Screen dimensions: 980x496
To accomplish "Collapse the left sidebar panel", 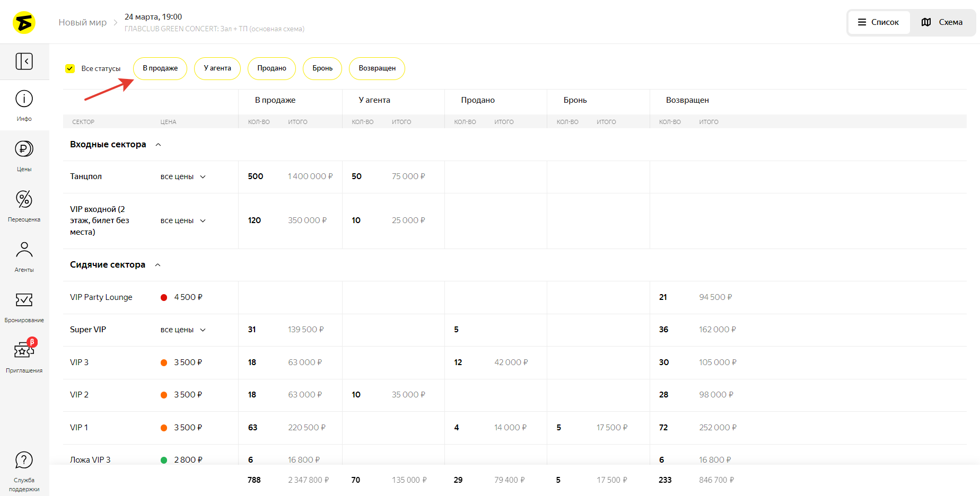I will 24,61.
